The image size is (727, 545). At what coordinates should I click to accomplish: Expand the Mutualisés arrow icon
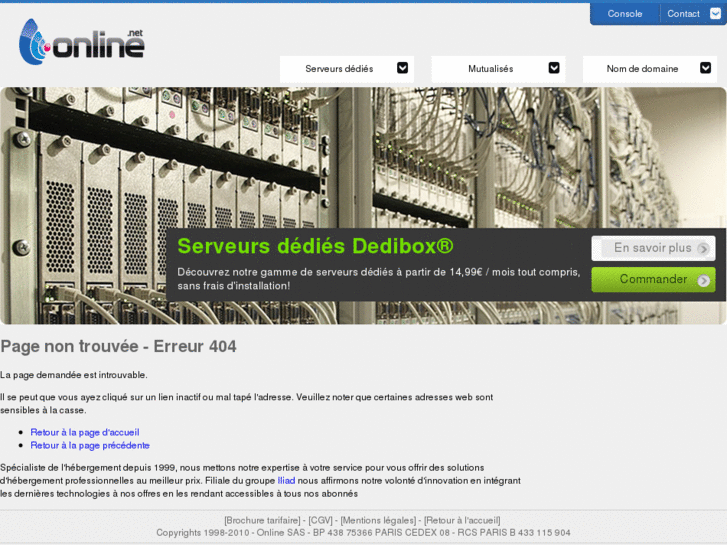554,68
